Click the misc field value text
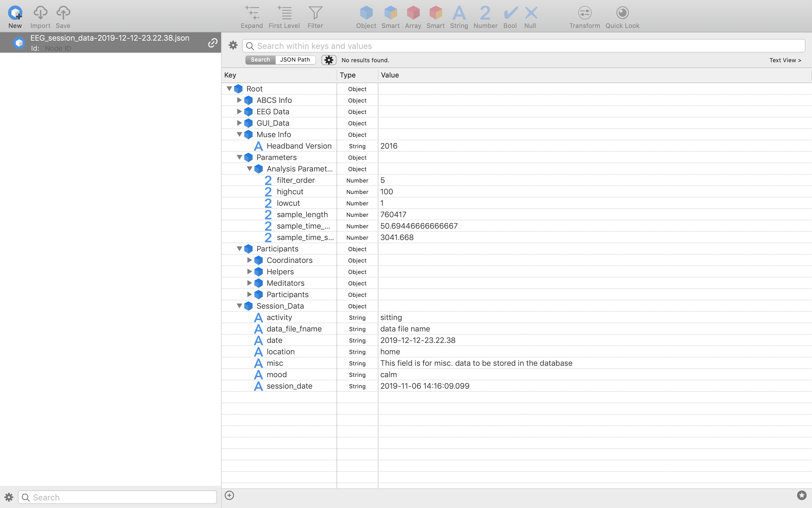This screenshot has height=508, width=812. pos(476,363)
